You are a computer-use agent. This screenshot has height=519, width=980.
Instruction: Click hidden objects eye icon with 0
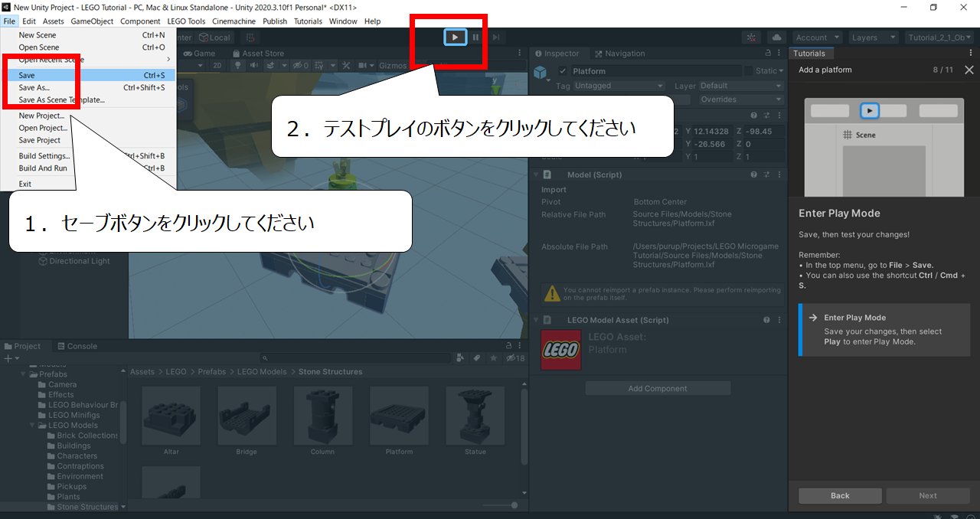[x=300, y=65]
